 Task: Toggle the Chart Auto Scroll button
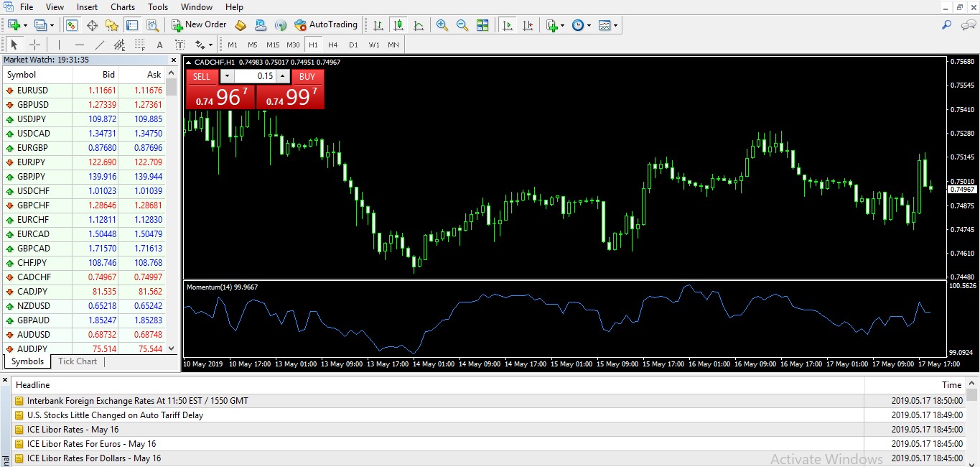tap(508, 25)
